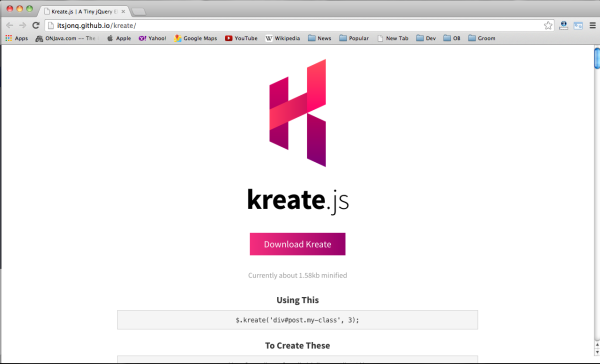Expand the Groom bookmarks folder
600x364 pixels.
pyautogui.click(x=481, y=38)
